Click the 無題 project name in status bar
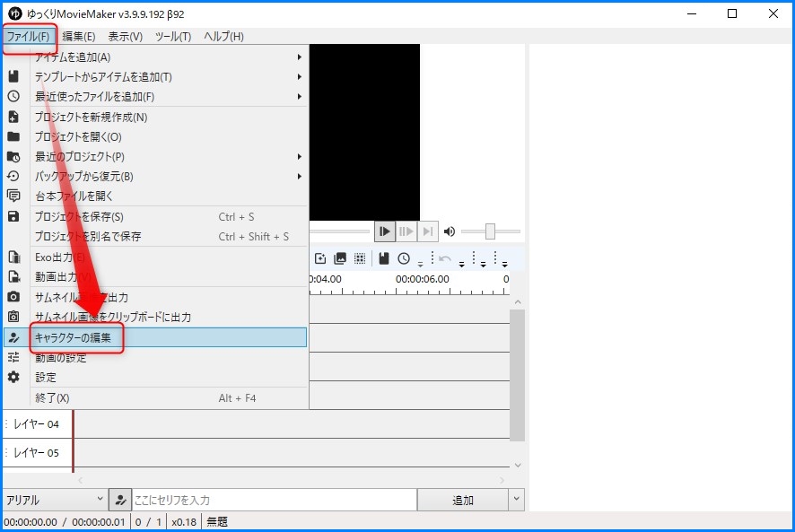795x532 pixels. point(217,522)
